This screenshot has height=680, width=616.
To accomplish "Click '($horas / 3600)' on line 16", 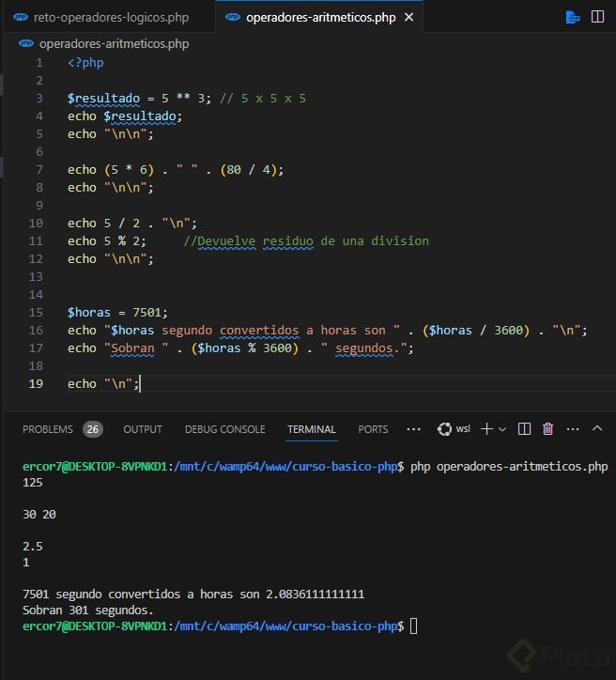I will point(476,331).
